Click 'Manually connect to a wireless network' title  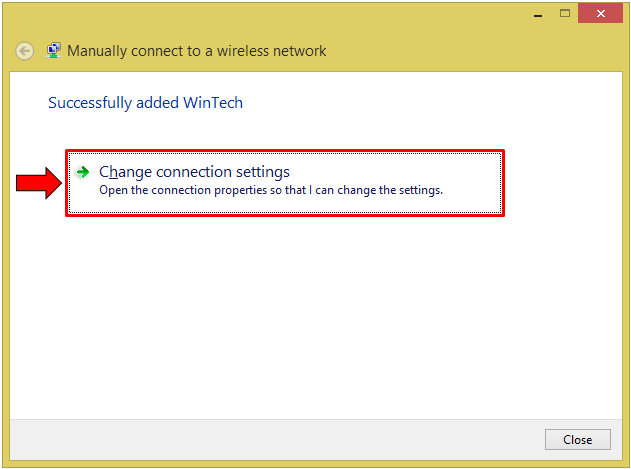tap(196, 51)
